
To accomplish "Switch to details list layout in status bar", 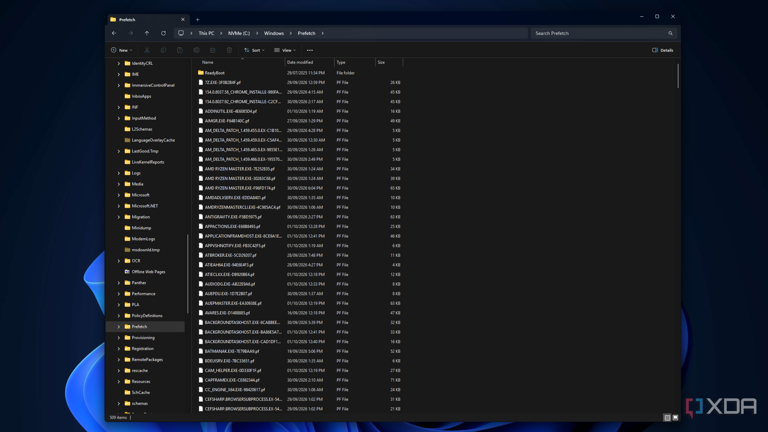I will click(667, 418).
